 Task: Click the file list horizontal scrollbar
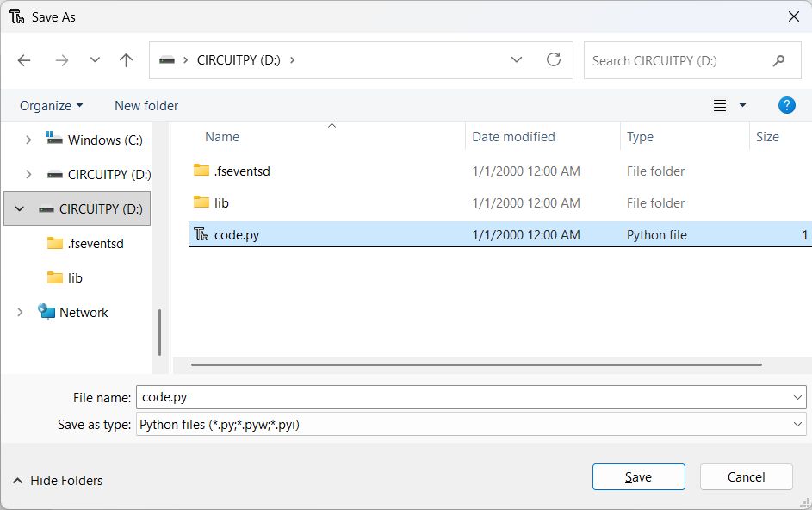tap(476, 365)
